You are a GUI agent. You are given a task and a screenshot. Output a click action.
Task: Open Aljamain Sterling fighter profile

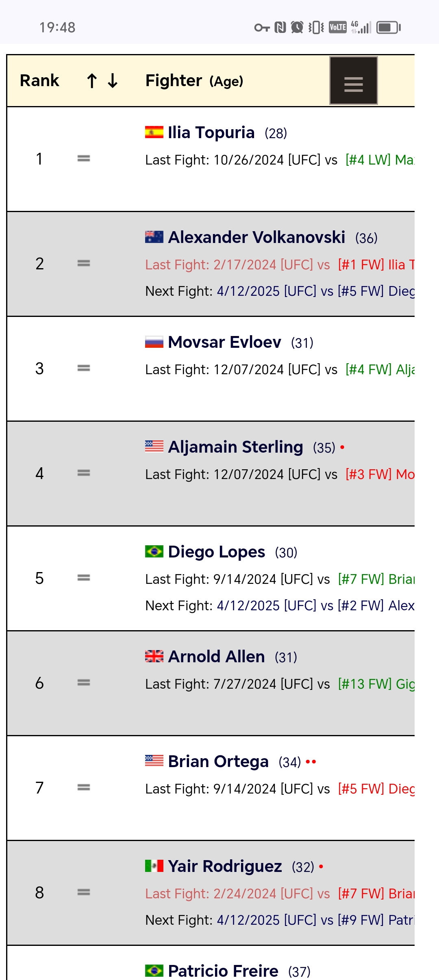tap(236, 447)
